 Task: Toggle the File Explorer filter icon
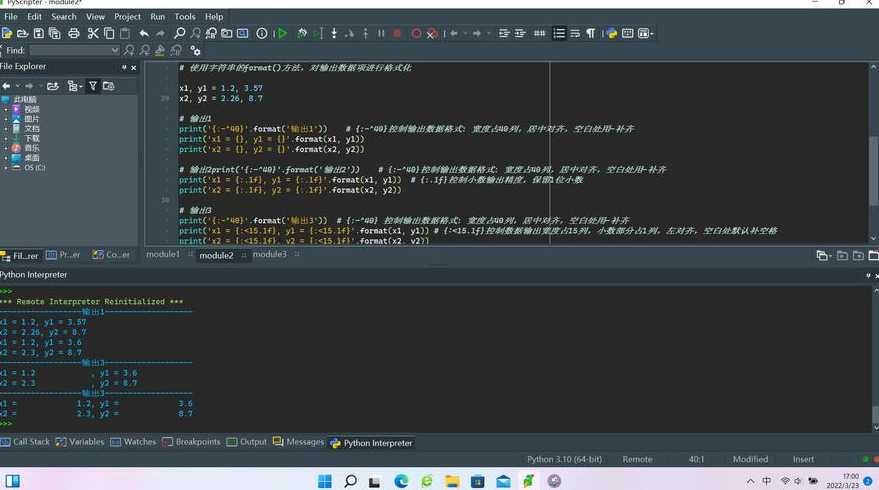click(92, 86)
